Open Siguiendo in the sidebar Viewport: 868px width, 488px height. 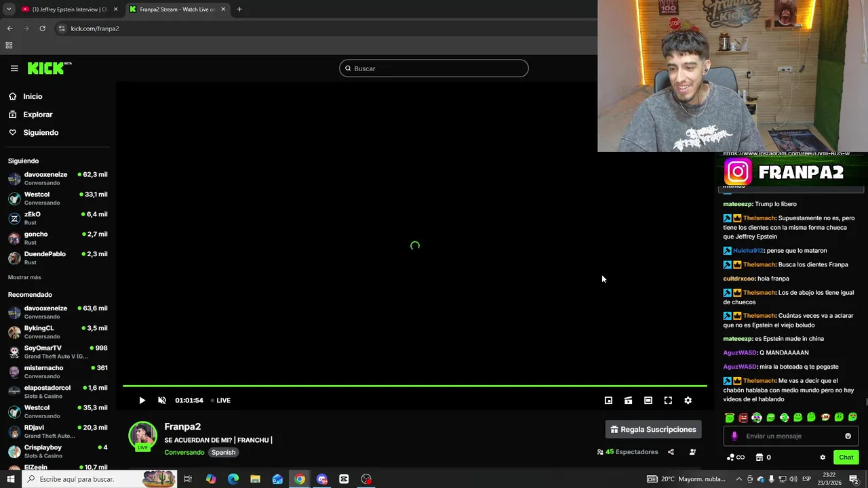(41, 133)
